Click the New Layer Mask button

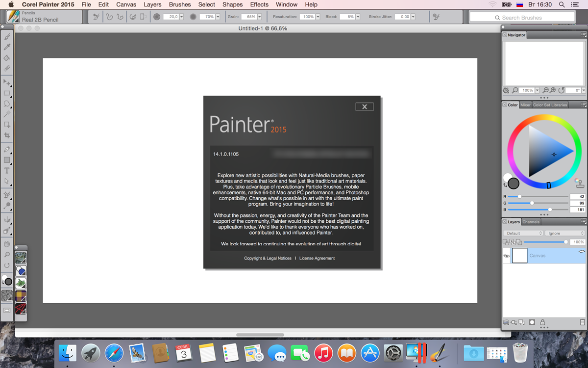click(x=532, y=322)
